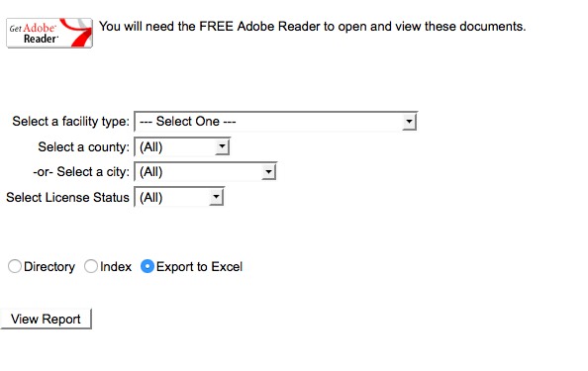Select the Directory radio button
This screenshot has width=588, height=371.
(x=15, y=266)
